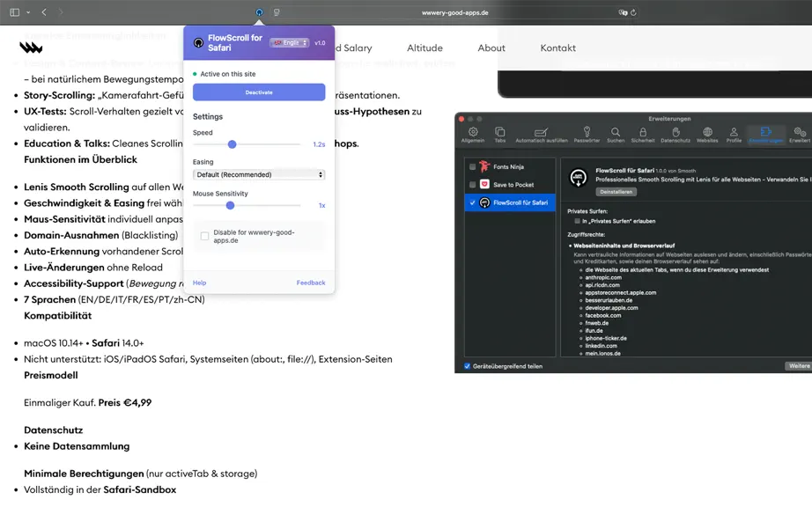Close the Erweiterungen window

click(461, 119)
